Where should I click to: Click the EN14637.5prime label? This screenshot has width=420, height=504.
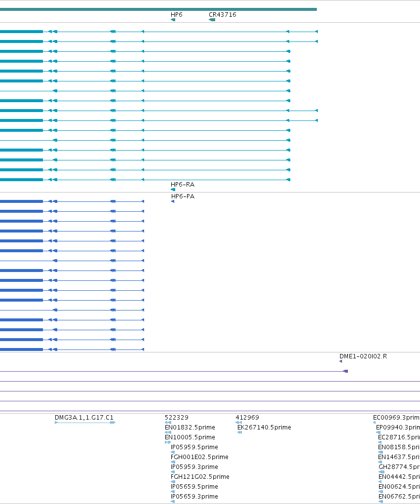399,457
